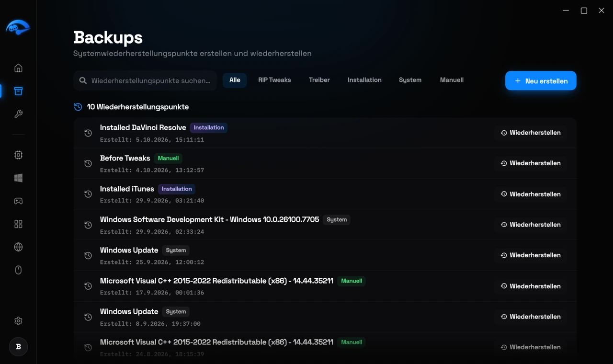Click the date Erstellt: 29.9.2026, 03:21:40
This screenshot has width=613, height=364.
(x=152, y=201)
